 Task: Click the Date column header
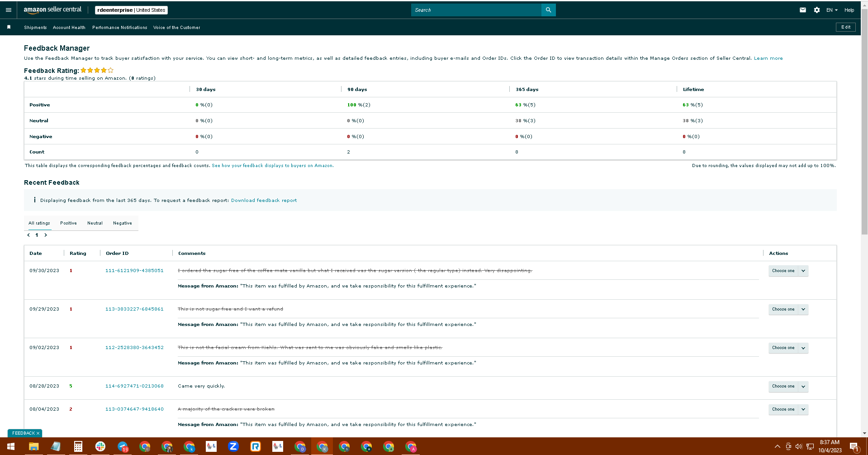(36, 254)
